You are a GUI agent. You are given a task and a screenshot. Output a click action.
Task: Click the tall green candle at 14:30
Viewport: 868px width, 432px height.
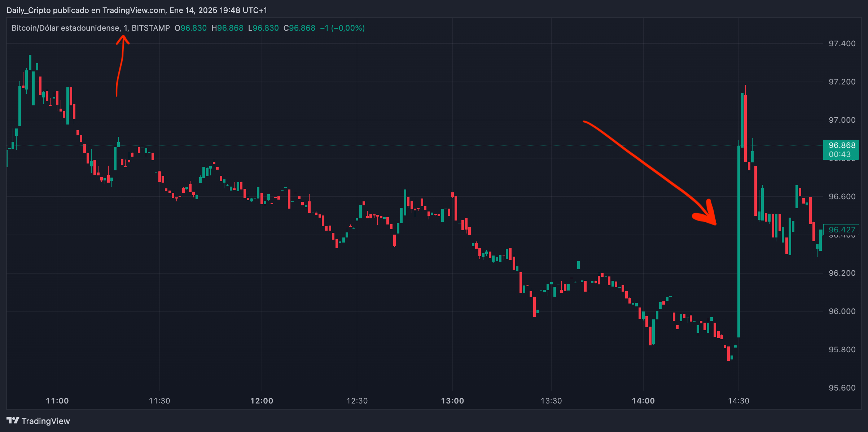point(739,242)
